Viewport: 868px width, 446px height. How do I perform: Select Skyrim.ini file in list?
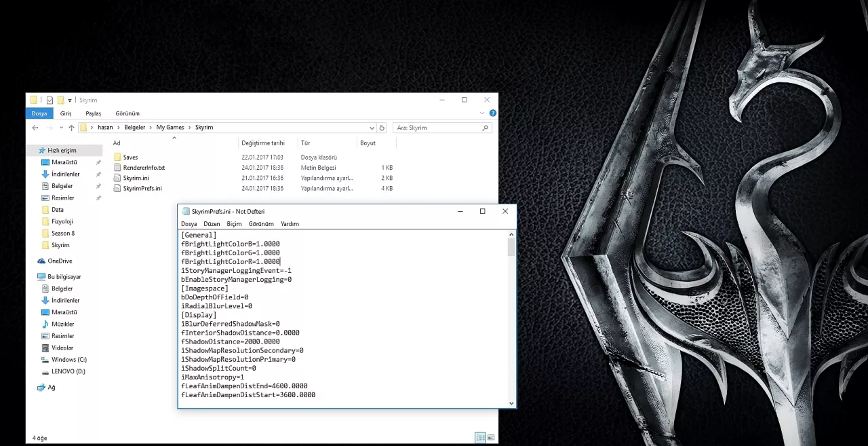(136, 178)
